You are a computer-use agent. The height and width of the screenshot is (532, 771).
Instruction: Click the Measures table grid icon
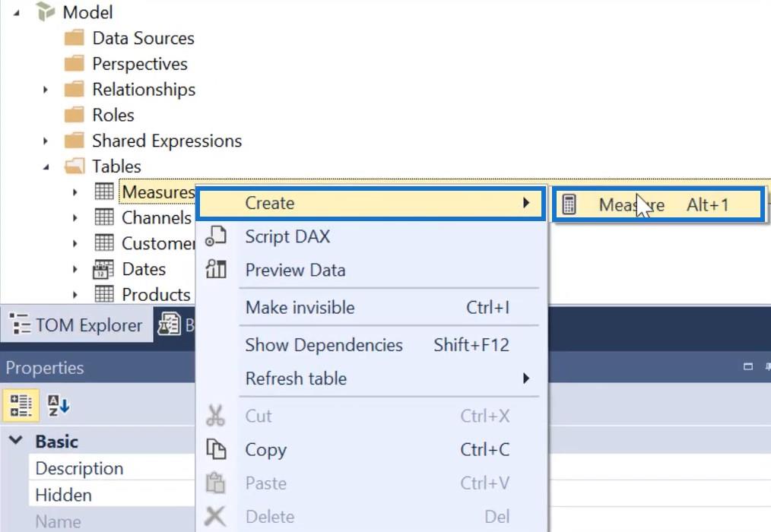[x=103, y=192]
